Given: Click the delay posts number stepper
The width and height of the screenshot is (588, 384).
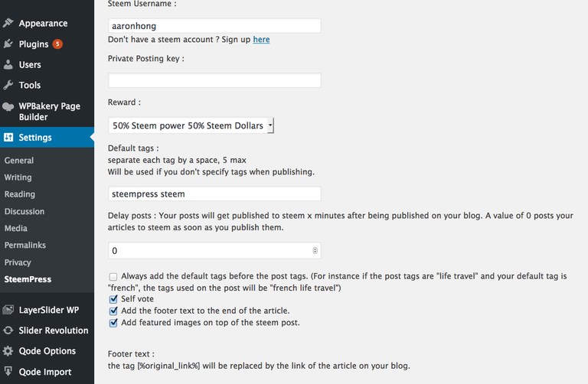Looking at the screenshot, I should coord(315,251).
